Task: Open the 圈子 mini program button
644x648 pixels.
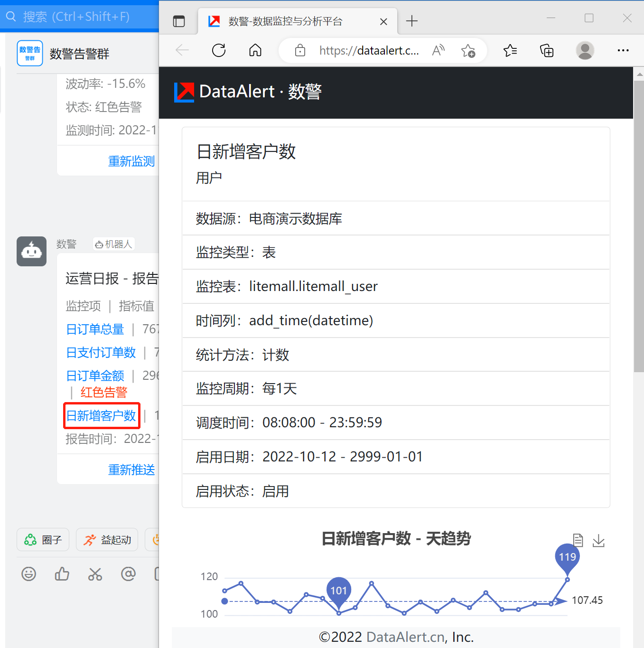Action: [x=43, y=540]
